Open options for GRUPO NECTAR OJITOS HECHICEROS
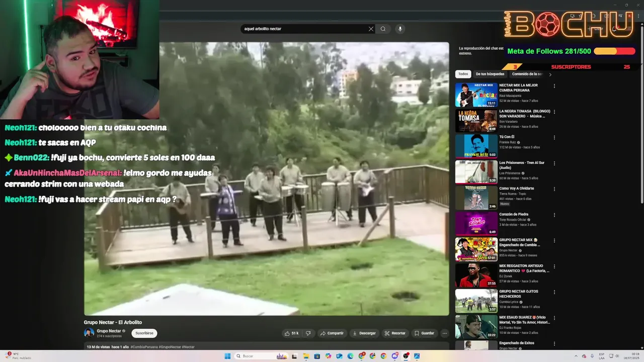Screen dimensions: 644x362 [554, 292]
